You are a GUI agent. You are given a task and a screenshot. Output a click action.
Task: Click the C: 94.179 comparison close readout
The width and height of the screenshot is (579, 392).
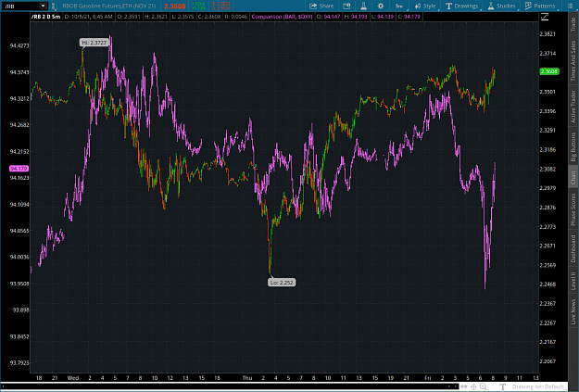[409, 17]
